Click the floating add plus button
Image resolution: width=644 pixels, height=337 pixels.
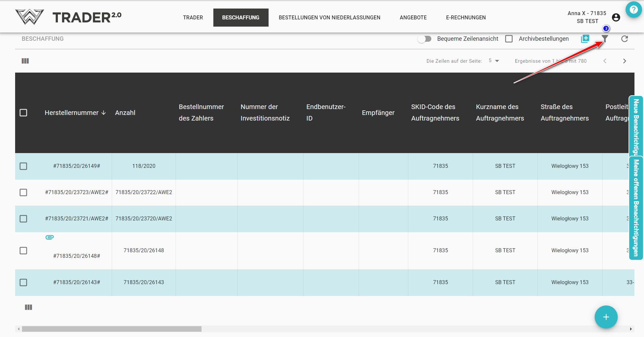click(x=606, y=317)
